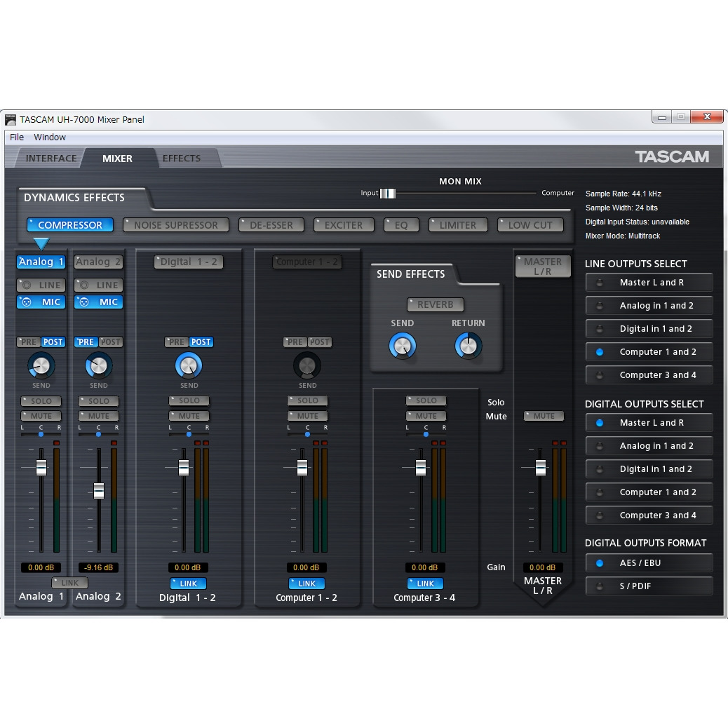The width and height of the screenshot is (728, 728).
Task: Select the Computer 1 - 2 channel header
Action: [x=307, y=262]
